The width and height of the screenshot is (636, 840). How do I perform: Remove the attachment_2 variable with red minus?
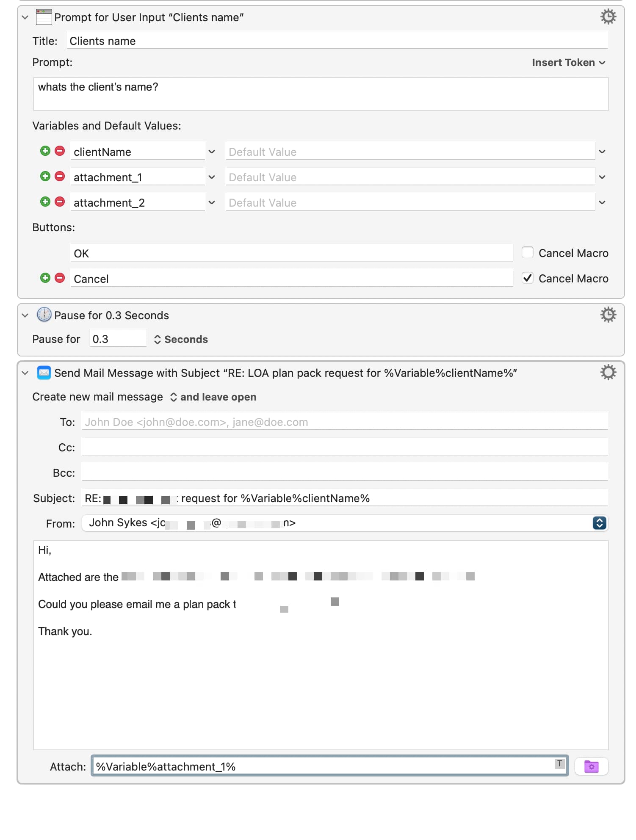click(60, 202)
